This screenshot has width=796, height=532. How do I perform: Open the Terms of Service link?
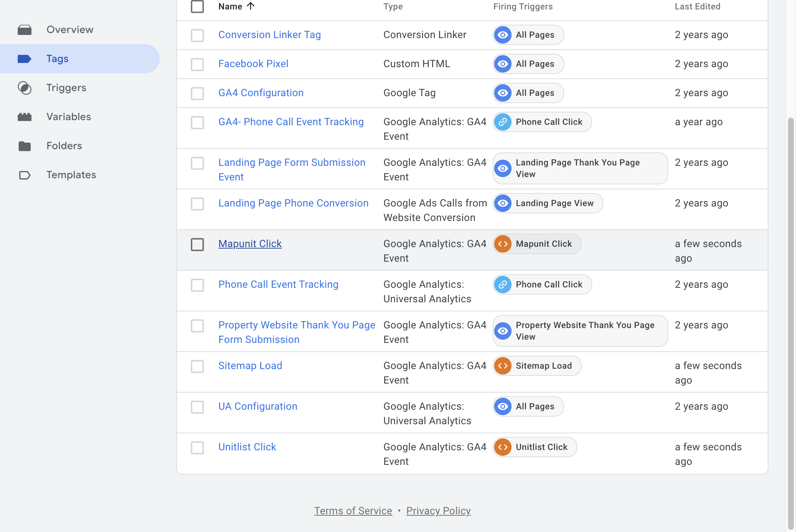(x=353, y=511)
